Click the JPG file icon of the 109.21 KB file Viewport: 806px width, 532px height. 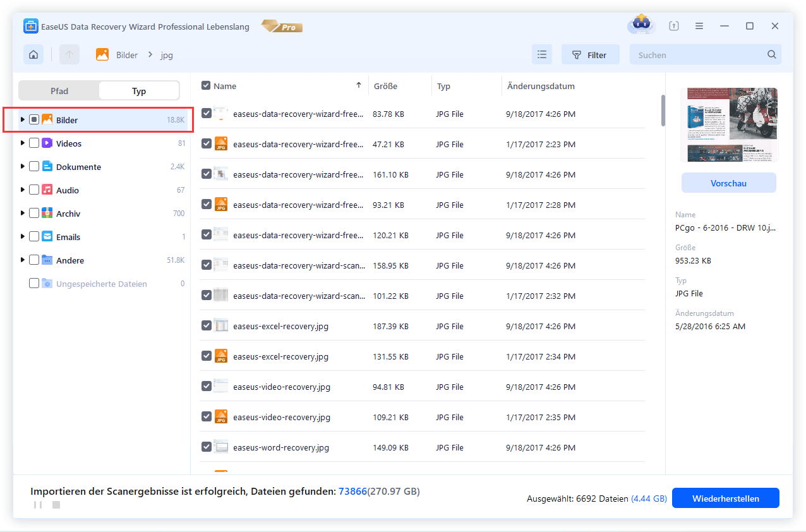coord(220,417)
